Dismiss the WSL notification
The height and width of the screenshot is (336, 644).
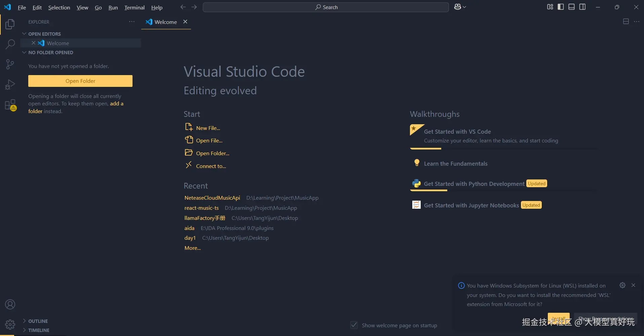tap(633, 285)
